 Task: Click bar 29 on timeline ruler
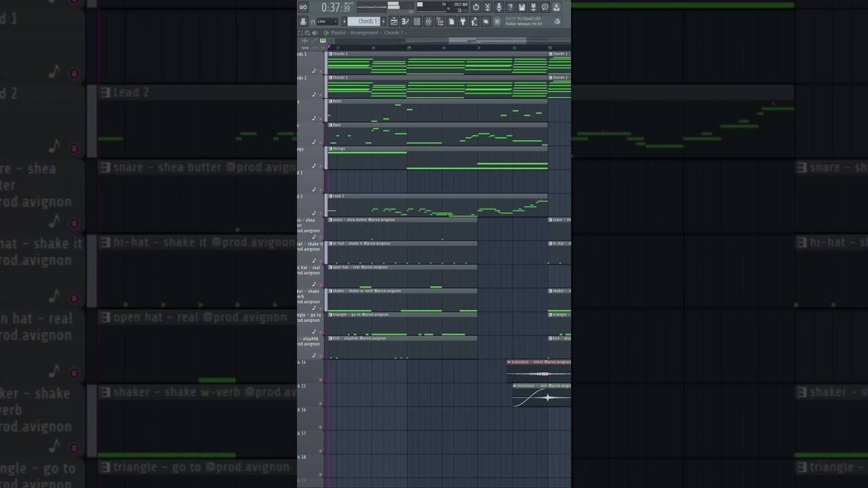[x=409, y=47]
